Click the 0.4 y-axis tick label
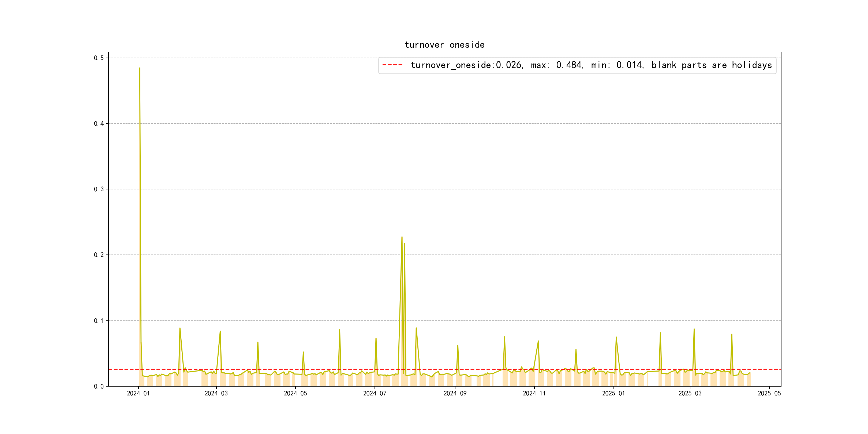 point(99,124)
